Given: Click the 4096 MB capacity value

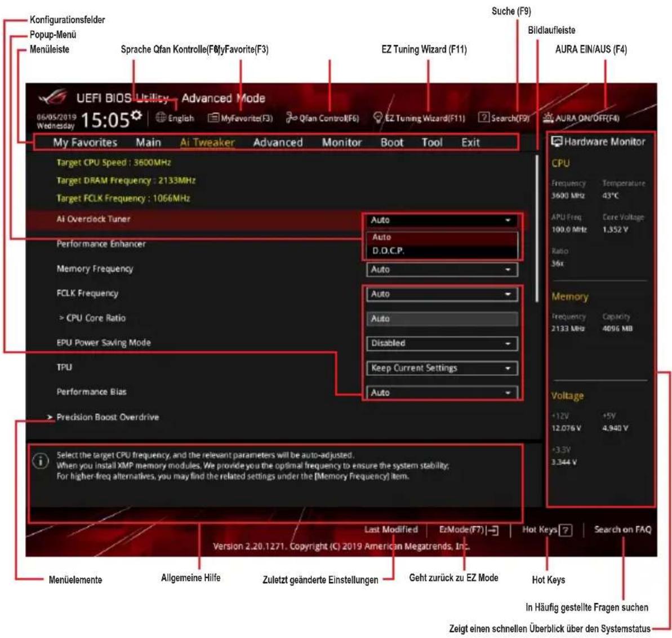Looking at the screenshot, I should (617, 329).
